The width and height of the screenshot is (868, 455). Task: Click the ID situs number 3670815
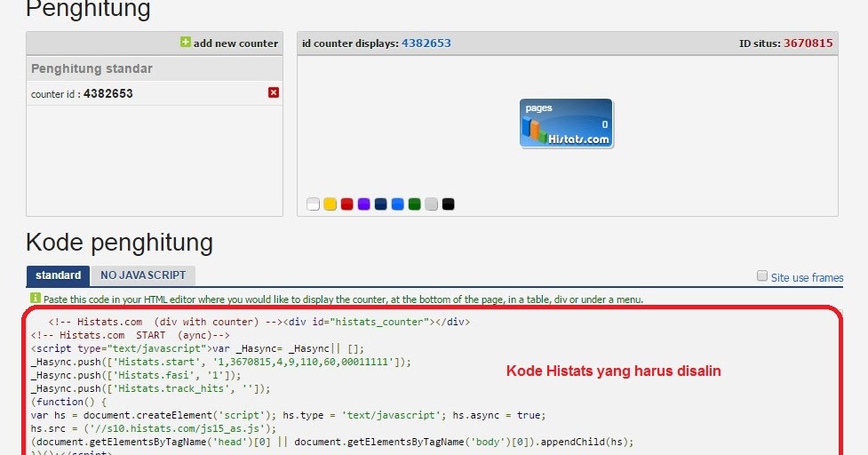point(808,44)
